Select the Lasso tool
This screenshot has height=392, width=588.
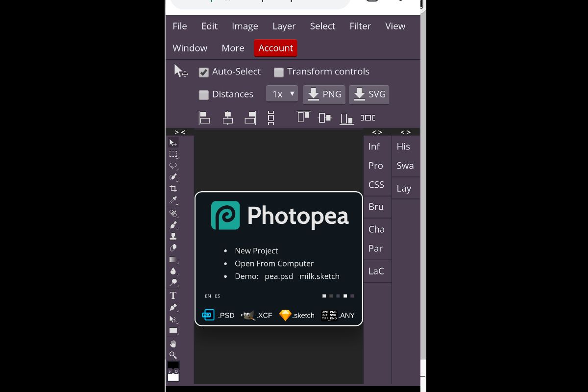(x=173, y=166)
